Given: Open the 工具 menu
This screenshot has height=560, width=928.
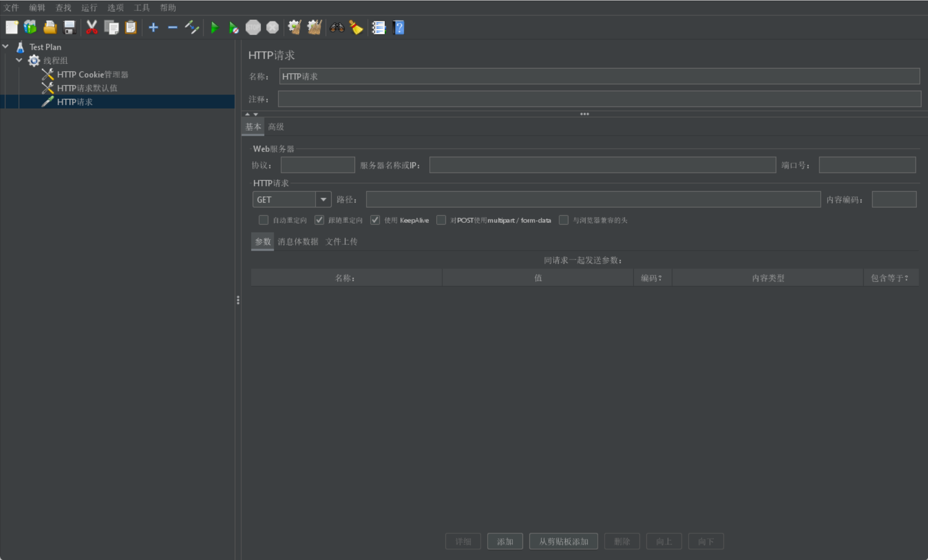Looking at the screenshot, I should 142,7.
